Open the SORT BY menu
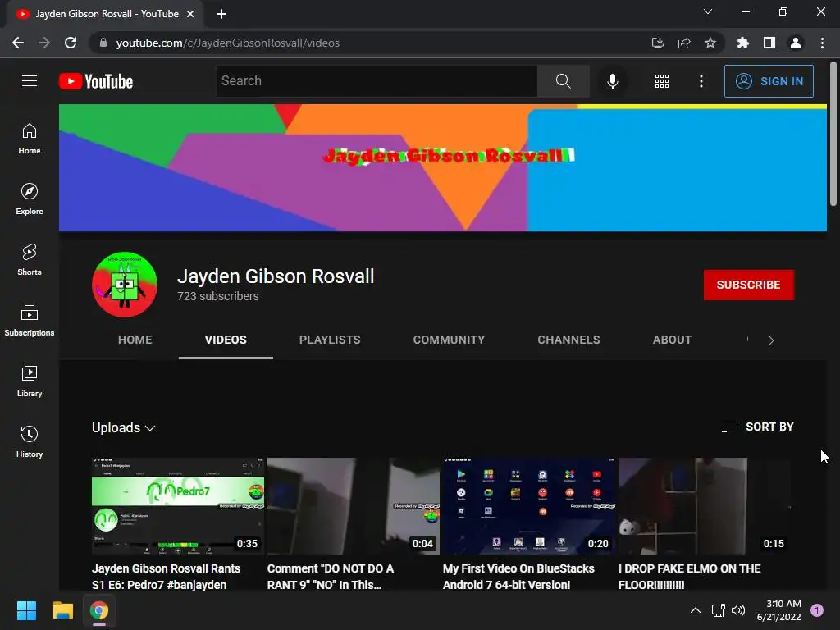The width and height of the screenshot is (840, 630). coord(757,427)
